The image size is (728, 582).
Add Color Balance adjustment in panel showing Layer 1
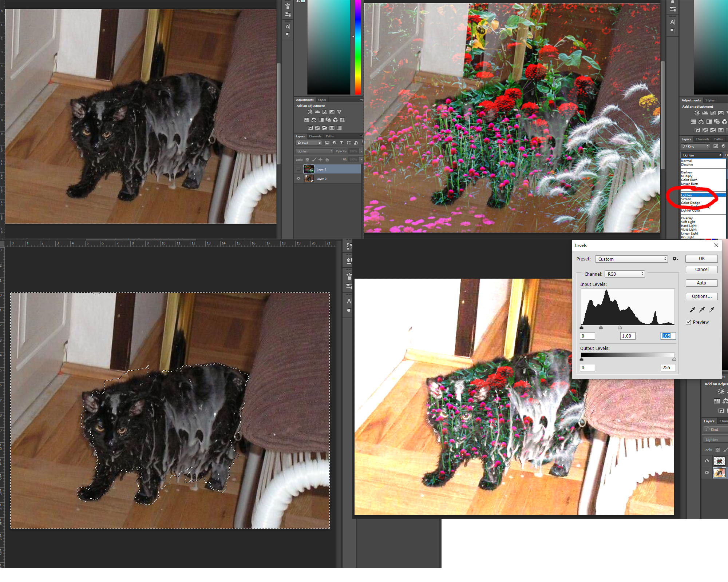point(314,120)
